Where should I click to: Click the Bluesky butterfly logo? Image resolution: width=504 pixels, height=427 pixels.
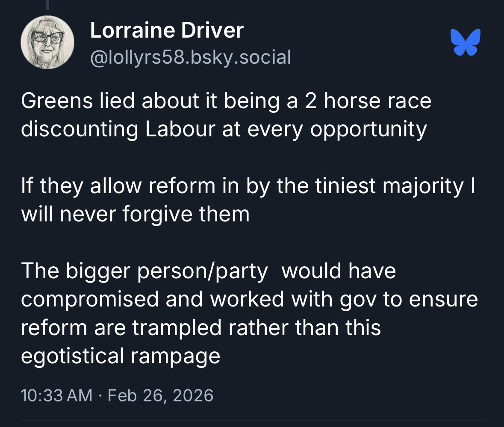tap(465, 42)
